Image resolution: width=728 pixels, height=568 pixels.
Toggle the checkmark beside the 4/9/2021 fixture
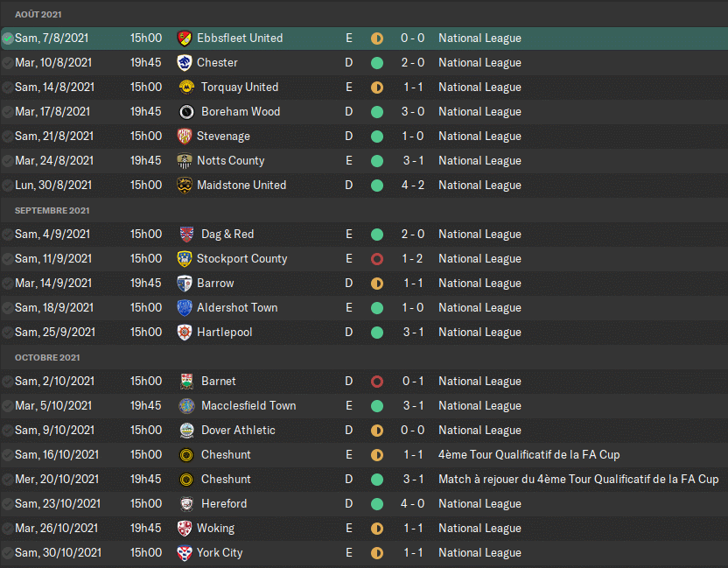[8, 235]
